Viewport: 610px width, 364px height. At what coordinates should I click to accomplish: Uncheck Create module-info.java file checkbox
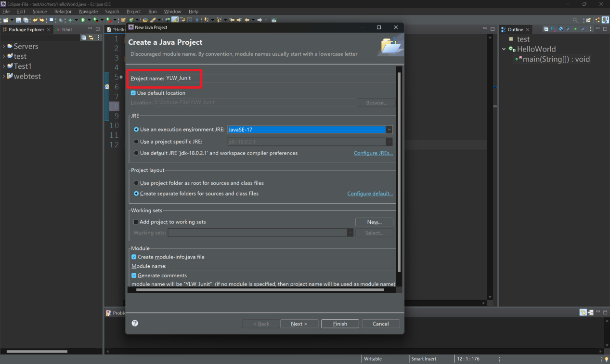coord(134,257)
